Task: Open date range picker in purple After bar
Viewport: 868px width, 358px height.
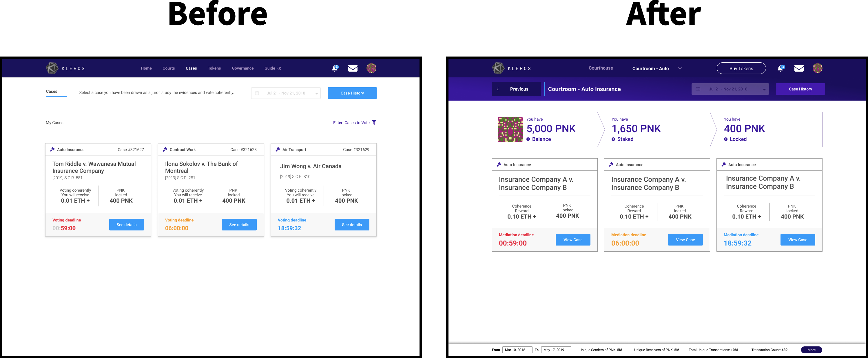Action: tap(730, 89)
